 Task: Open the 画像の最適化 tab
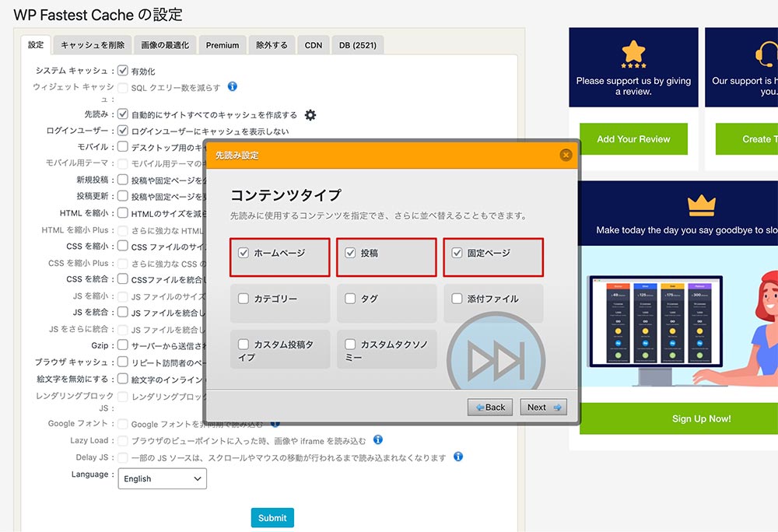tap(165, 45)
